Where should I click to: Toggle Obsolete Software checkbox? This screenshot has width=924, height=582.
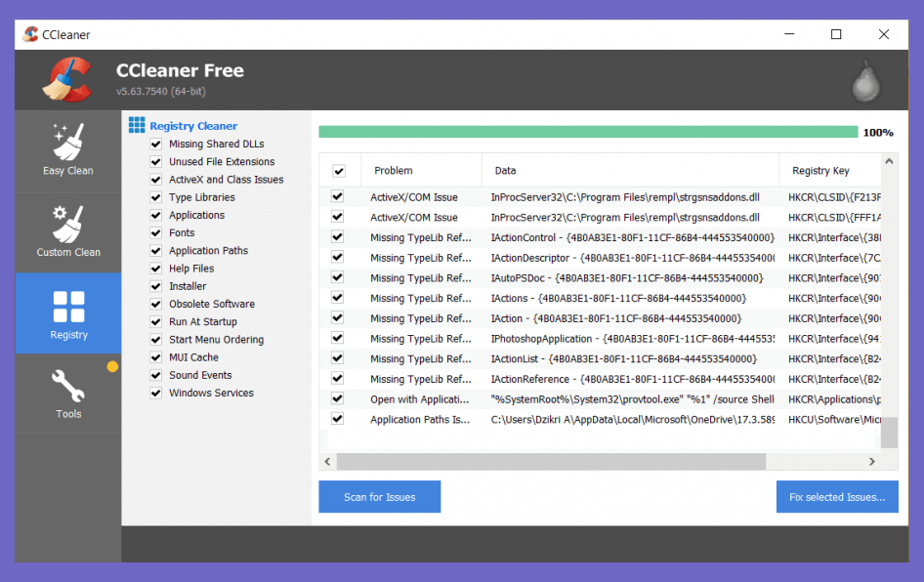click(x=156, y=304)
